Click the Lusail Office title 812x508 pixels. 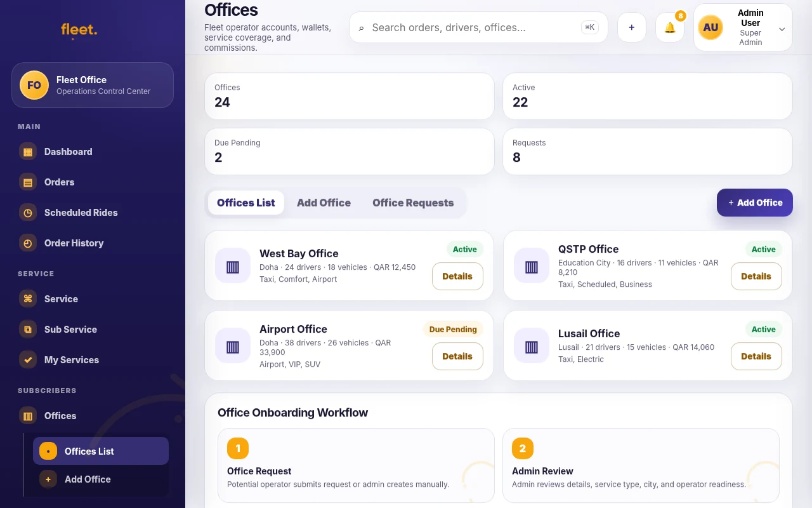coord(589,333)
